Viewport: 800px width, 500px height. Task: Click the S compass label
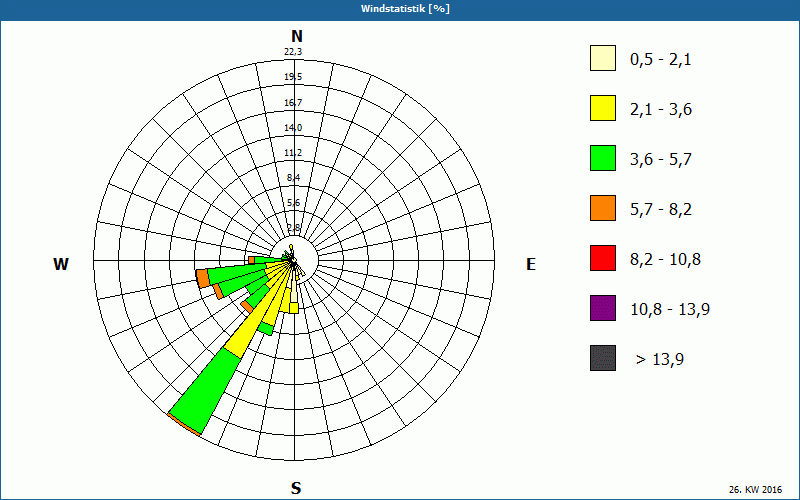296,488
